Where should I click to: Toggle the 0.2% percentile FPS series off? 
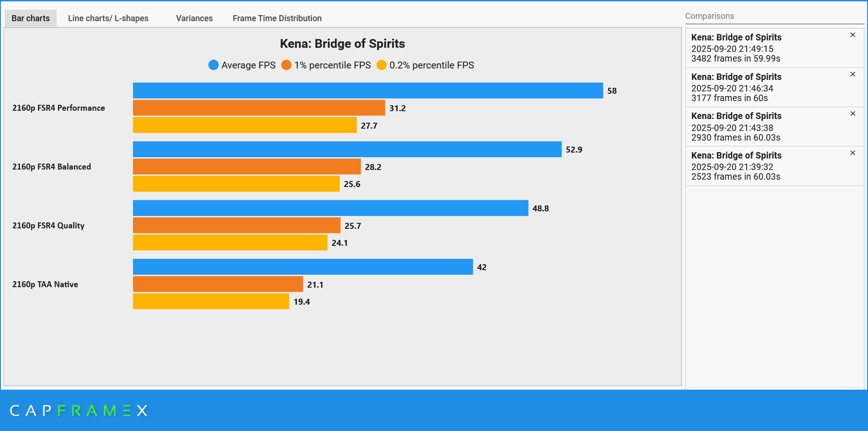(x=428, y=65)
